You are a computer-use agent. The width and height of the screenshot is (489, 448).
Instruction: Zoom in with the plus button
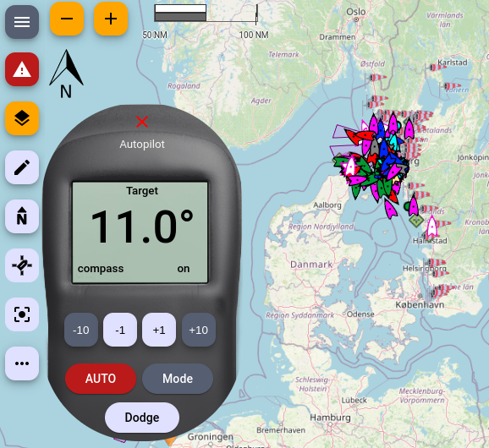pos(111,19)
